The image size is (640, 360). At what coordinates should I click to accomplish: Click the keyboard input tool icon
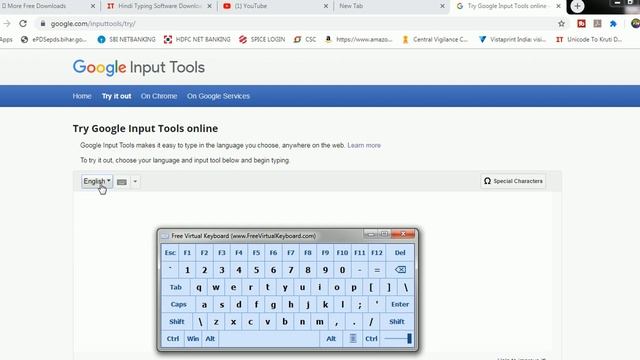[122, 182]
